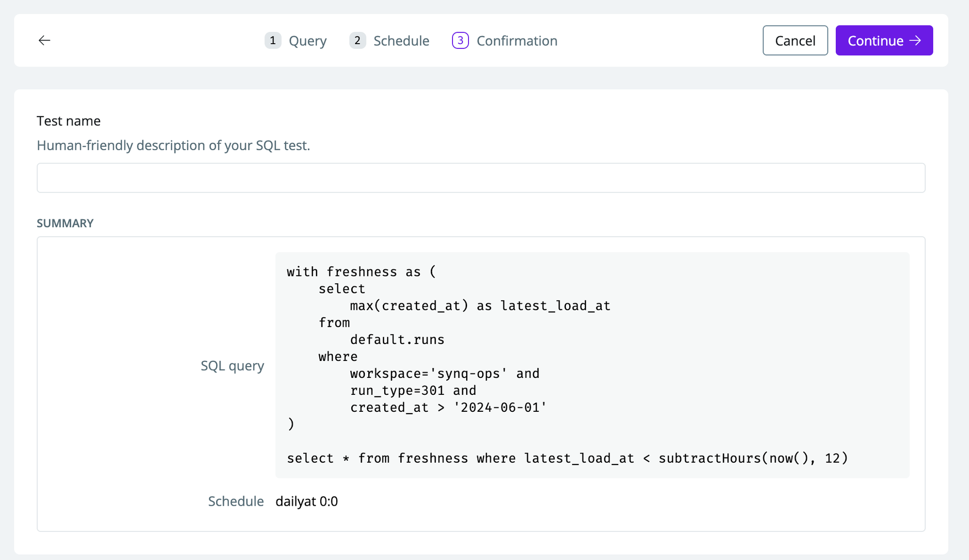
Task: Click the SUMMARY section heading
Action: pyautogui.click(x=65, y=223)
